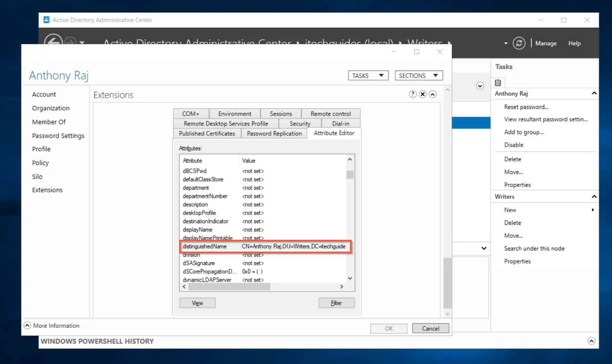This screenshot has height=364, width=612.
Task: Go to the Password Settings section
Action: [58, 136]
